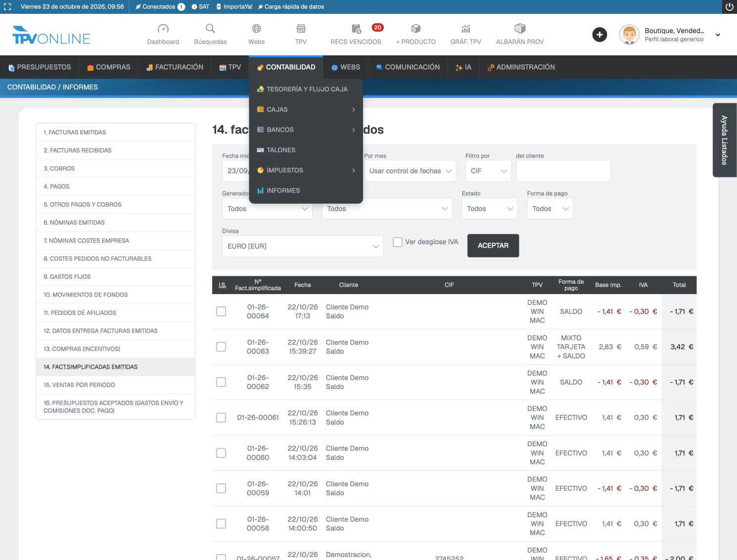Expand the IMPUESTOS submenu arrow
Screen dimensions: 737x560
pos(354,171)
